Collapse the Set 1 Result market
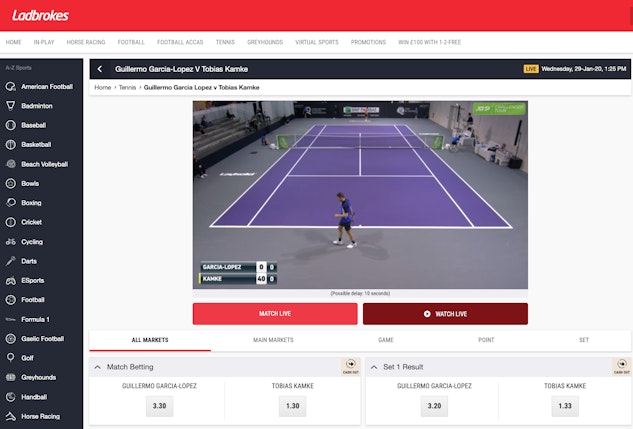The width and height of the screenshot is (633, 429). pos(374,367)
